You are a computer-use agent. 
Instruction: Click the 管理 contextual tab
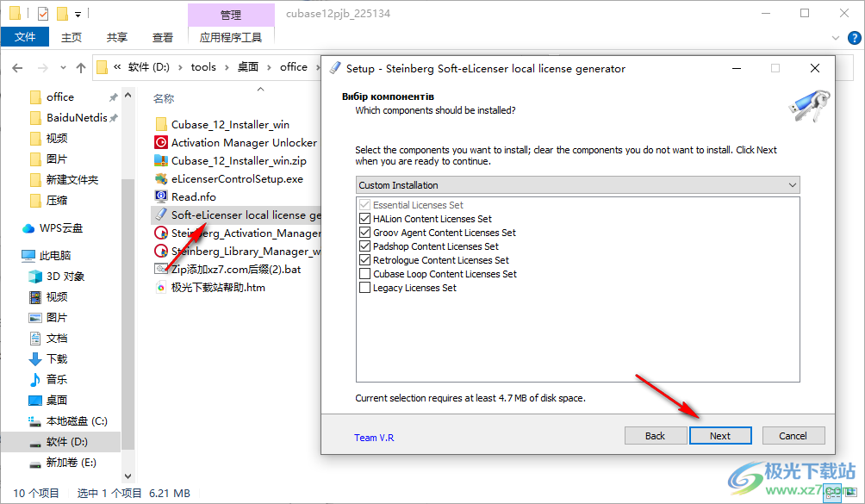pyautogui.click(x=231, y=15)
